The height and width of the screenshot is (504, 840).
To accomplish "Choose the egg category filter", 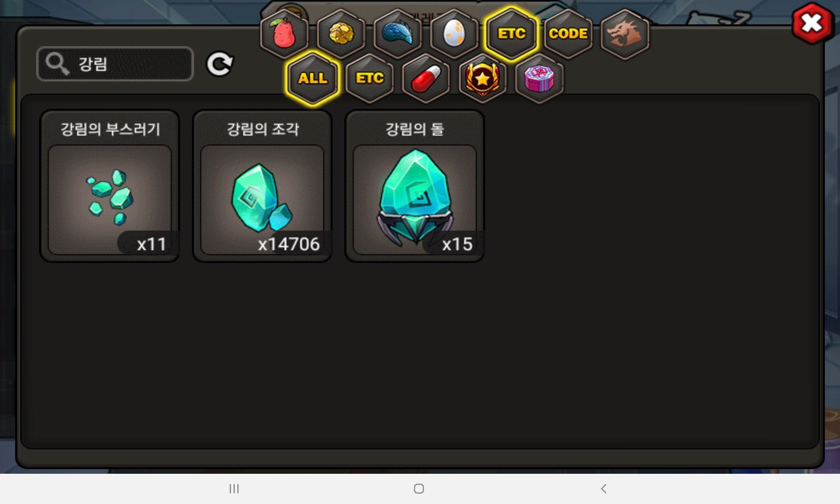I will click(454, 34).
